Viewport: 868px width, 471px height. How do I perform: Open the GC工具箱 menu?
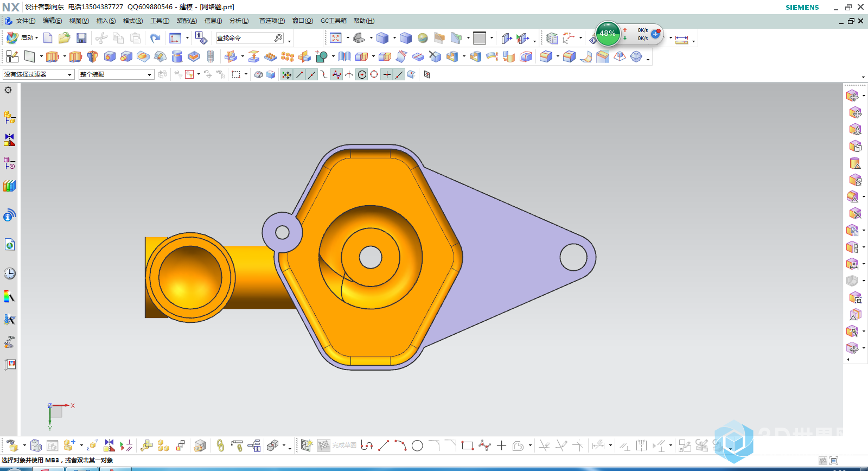click(x=333, y=21)
